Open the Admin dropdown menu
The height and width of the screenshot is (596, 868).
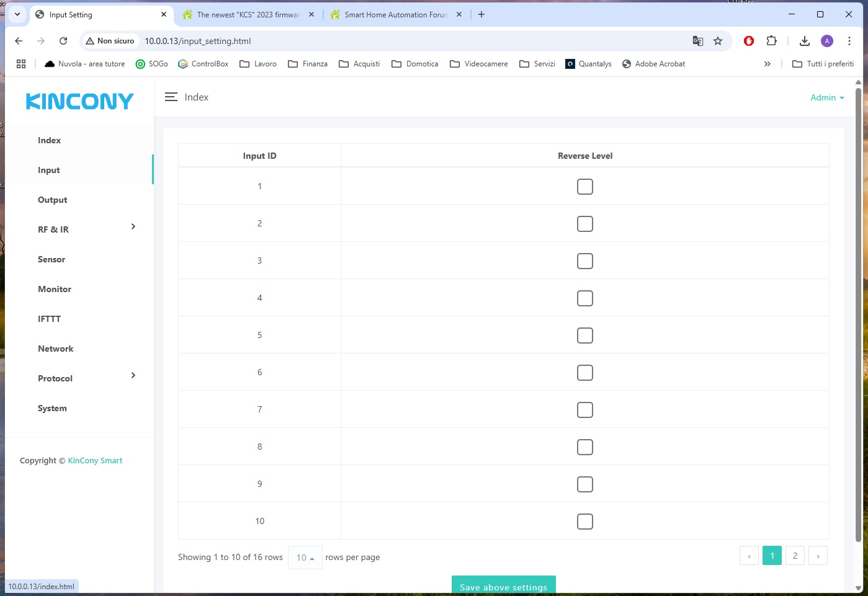tap(826, 97)
